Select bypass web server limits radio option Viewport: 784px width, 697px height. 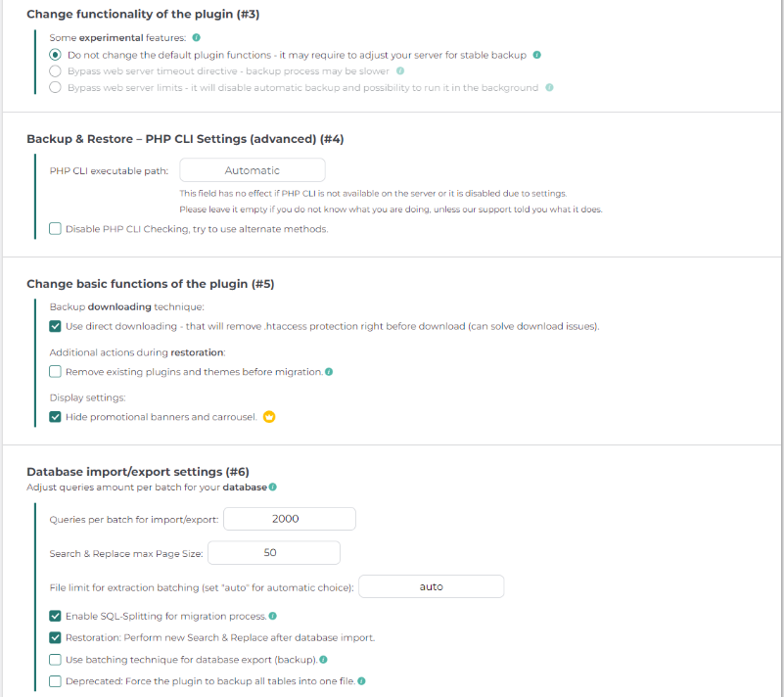56,88
